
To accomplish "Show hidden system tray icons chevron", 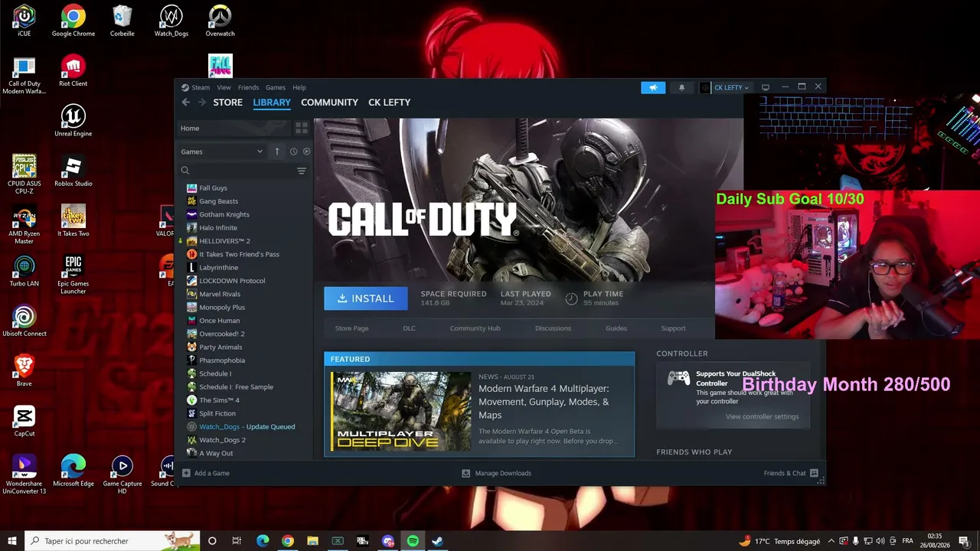I will pos(831,541).
